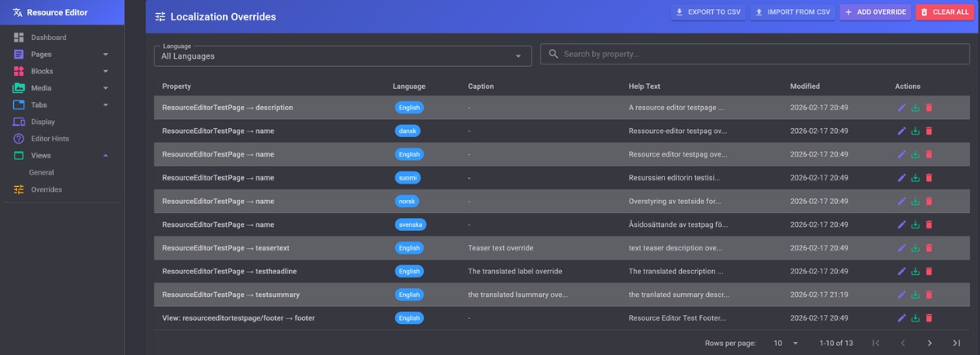Download the teasertext override row
The width and height of the screenshot is (980, 355).
[915, 248]
